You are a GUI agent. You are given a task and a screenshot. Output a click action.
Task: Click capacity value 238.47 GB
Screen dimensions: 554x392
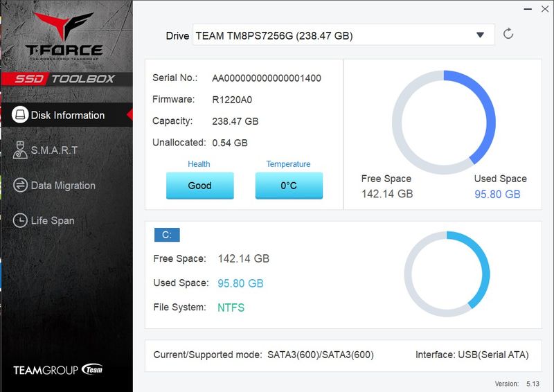click(x=235, y=121)
